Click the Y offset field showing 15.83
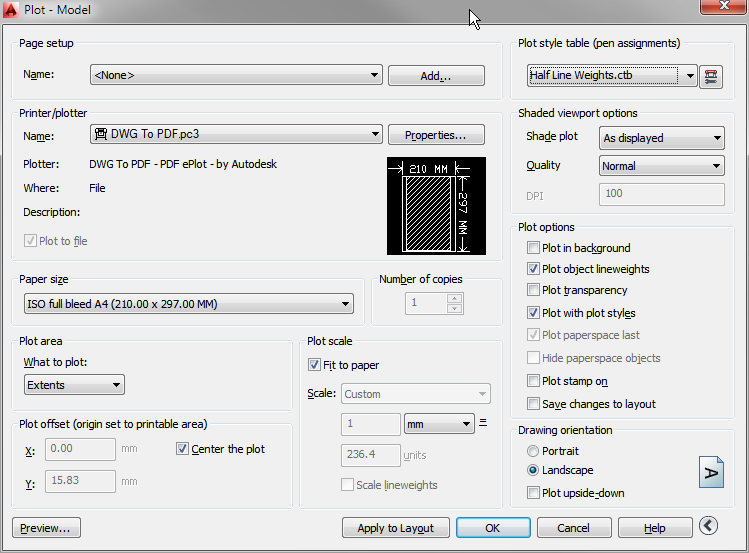The width and height of the screenshot is (749, 553). tap(80, 481)
